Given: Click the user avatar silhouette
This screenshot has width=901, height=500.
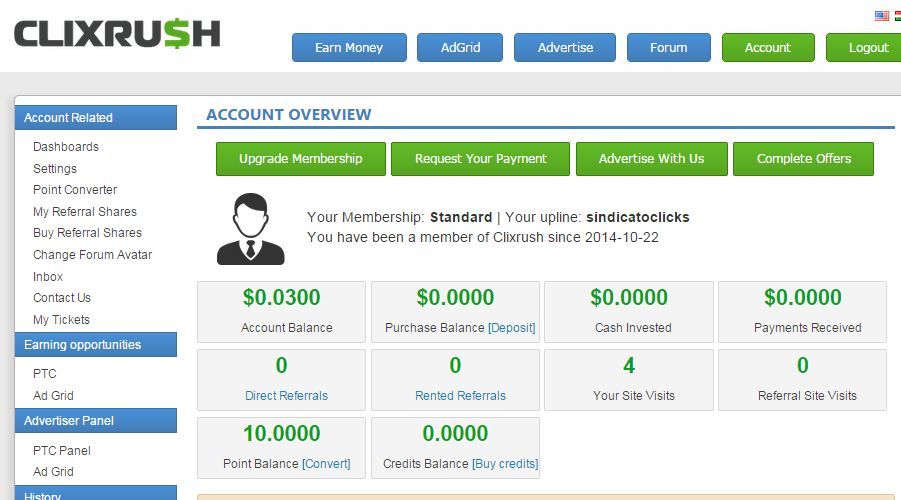Looking at the screenshot, I should coord(251,229).
